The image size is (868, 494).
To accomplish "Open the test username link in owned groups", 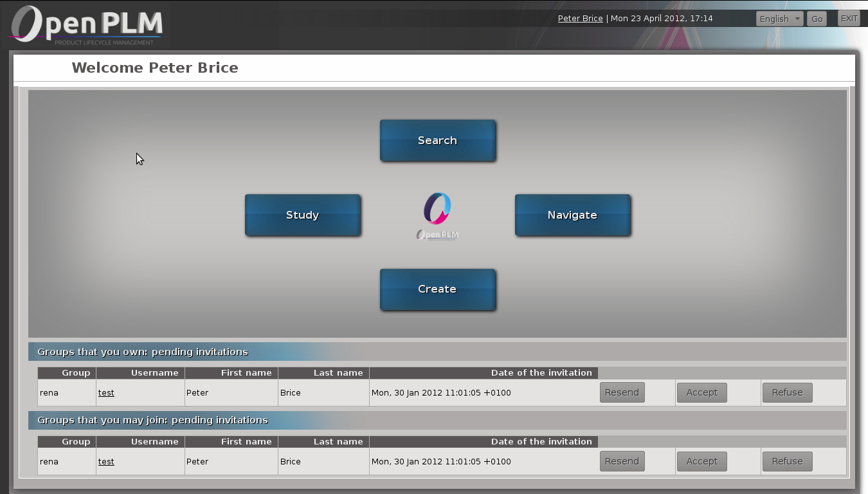I will tap(106, 392).
